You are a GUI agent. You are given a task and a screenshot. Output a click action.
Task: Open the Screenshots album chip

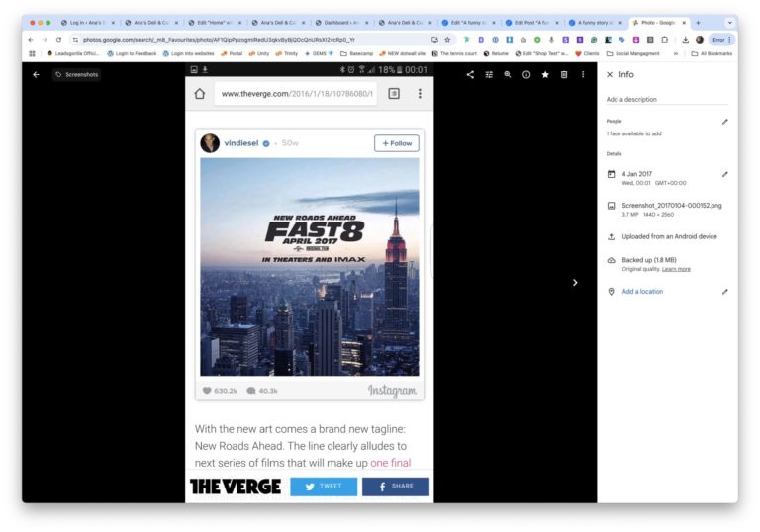click(77, 74)
